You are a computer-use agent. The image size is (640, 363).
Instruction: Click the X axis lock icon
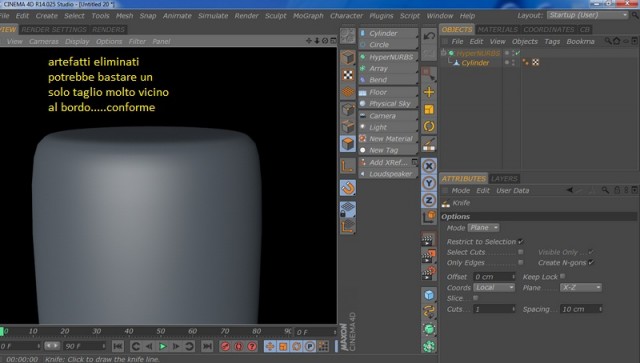coord(429,166)
